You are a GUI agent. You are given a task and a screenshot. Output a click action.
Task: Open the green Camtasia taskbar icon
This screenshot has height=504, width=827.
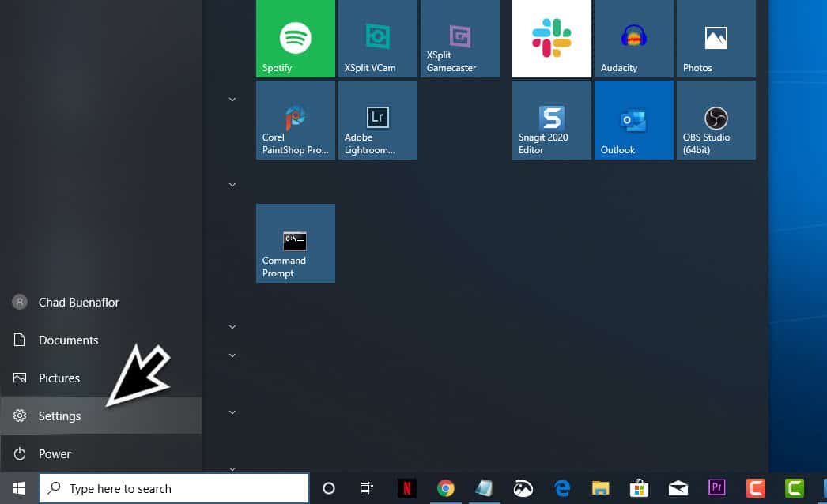click(x=795, y=489)
